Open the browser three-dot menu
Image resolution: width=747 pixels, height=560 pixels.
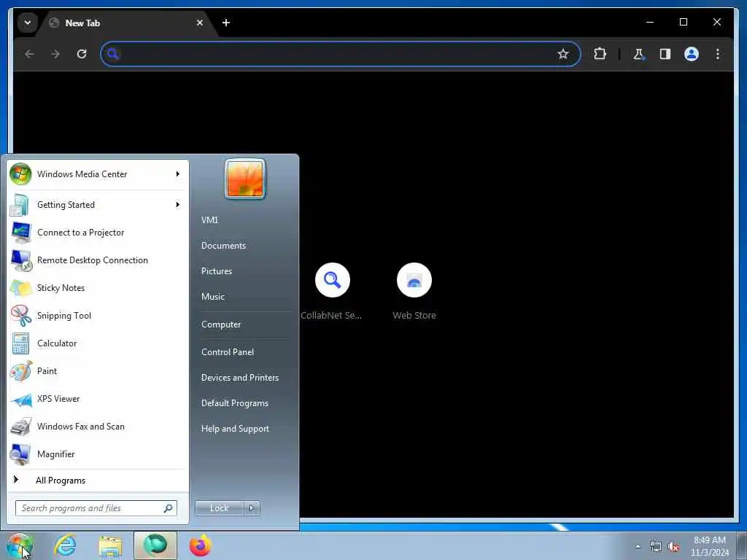(x=718, y=54)
